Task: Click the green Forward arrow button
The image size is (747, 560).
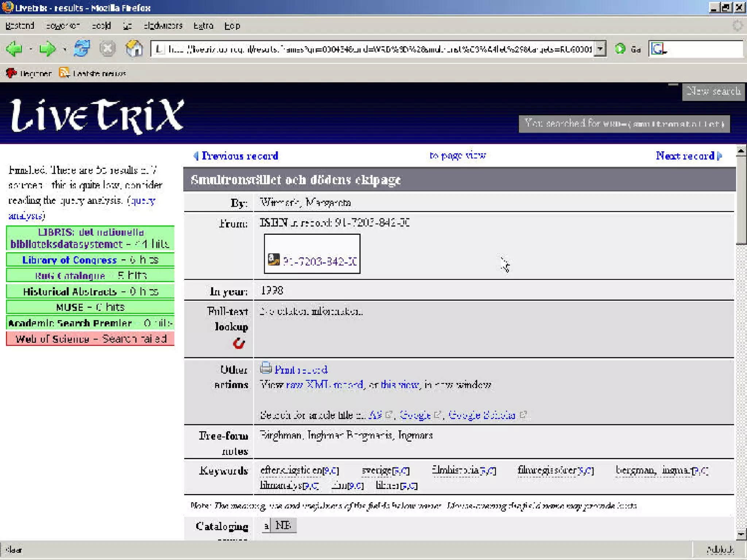Action: 47,48
